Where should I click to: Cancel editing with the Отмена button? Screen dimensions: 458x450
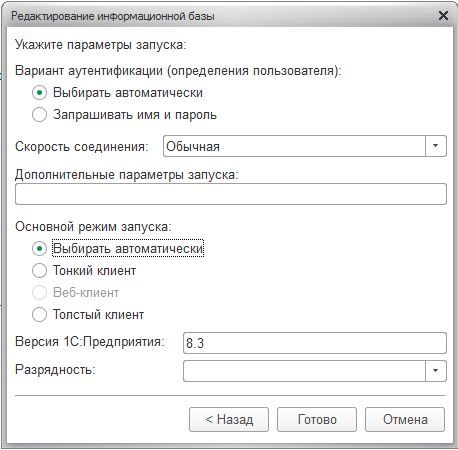point(405,419)
